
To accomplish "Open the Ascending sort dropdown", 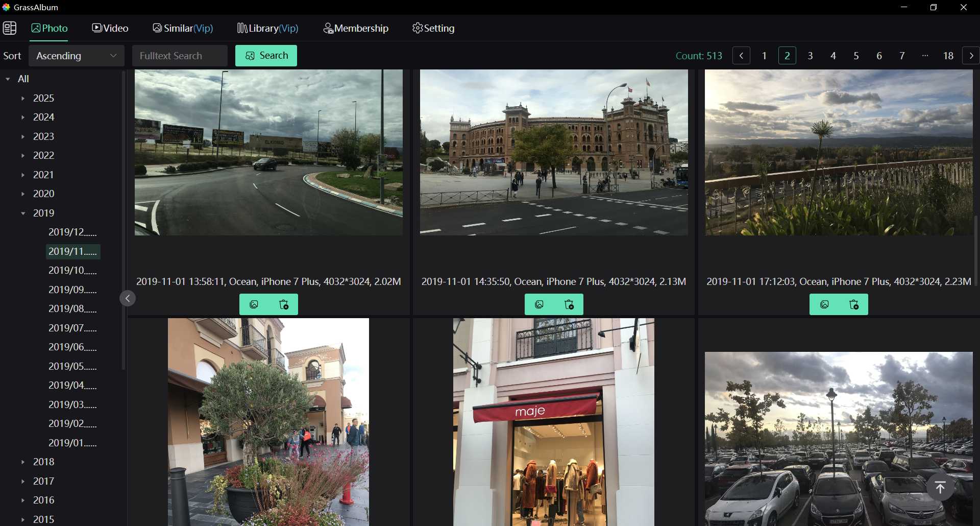I will (76, 56).
